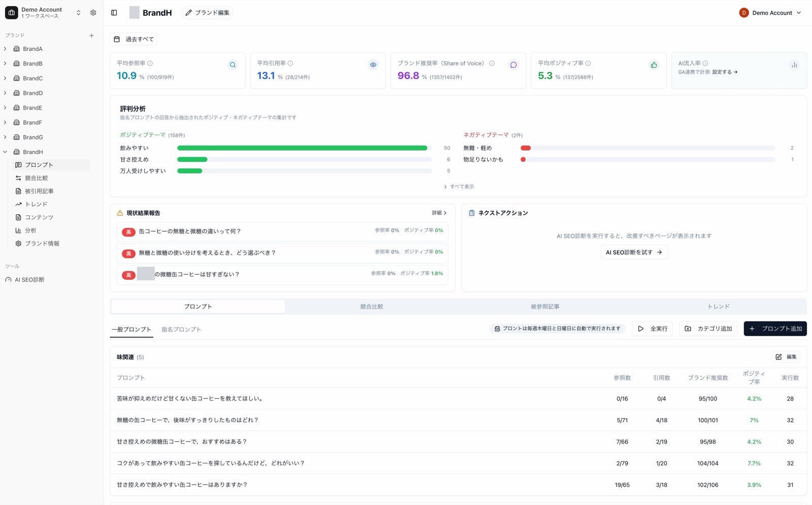The height and width of the screenshot is (505, 812).
Task: Open the 分析 sidebar item
Action: (51, 230)
